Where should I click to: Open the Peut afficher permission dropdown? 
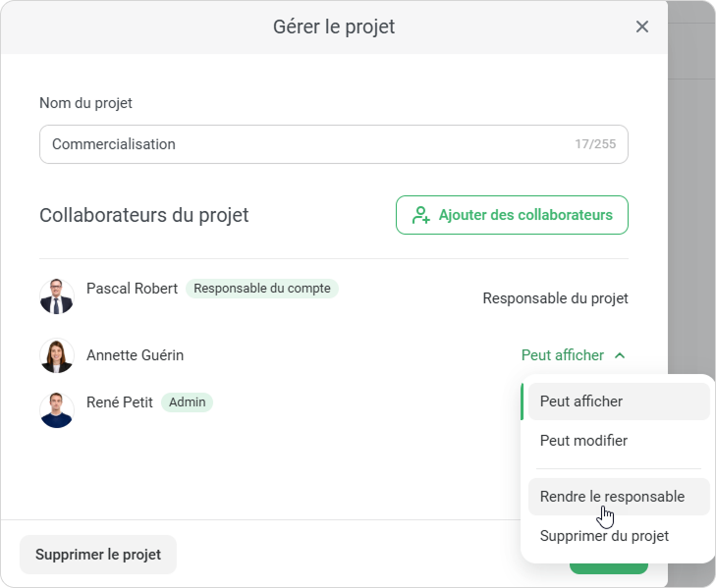point(563,355)
